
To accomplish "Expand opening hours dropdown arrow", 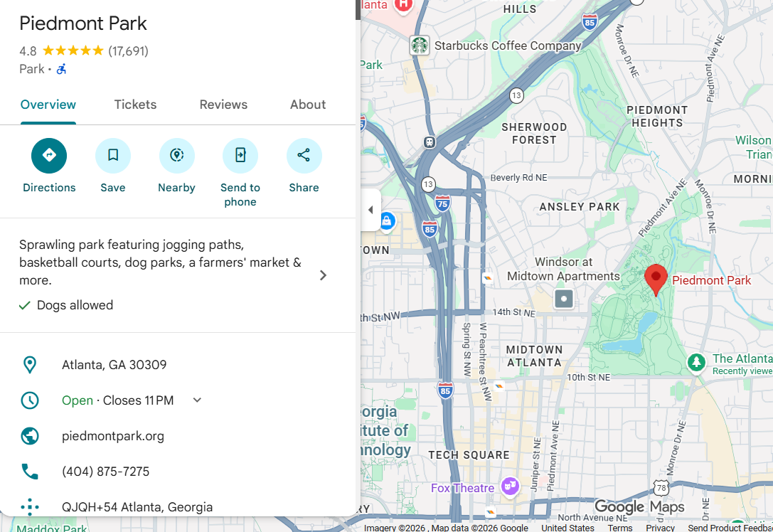I will click(x=197, y=400).
